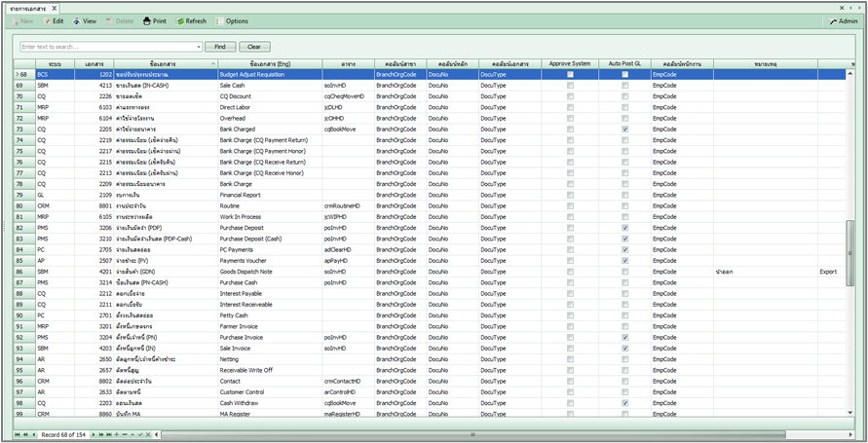Go to the first record

click(17, 434)
